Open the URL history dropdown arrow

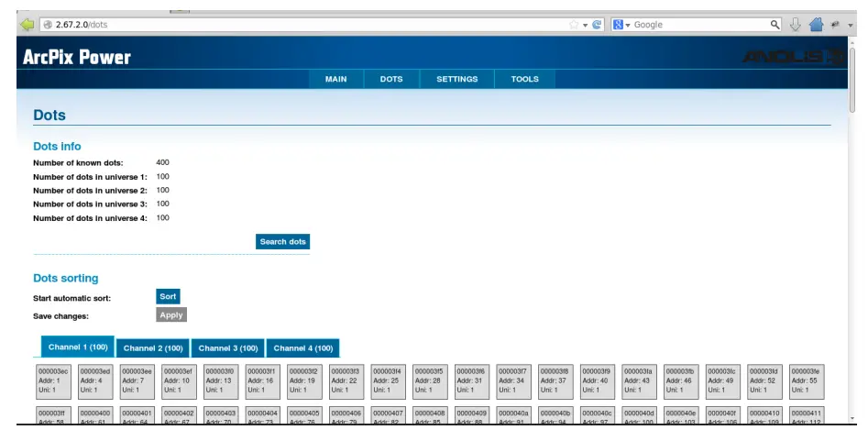point(585,25)
